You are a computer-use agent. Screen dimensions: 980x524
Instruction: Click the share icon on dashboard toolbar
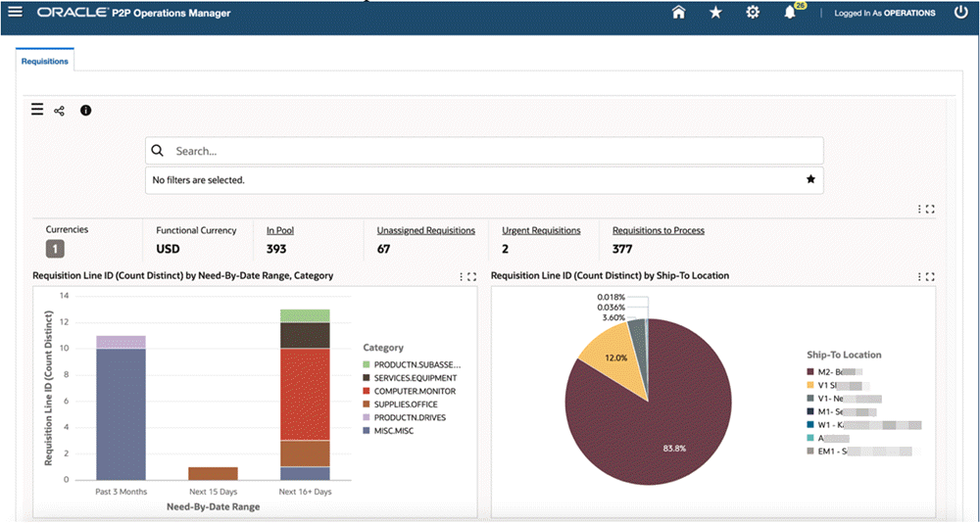(60, 112)
